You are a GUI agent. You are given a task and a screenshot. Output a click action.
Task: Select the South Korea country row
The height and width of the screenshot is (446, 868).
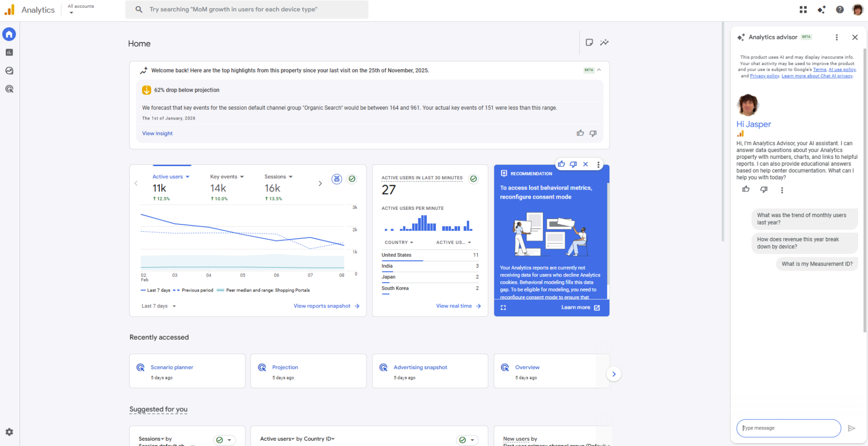[430, 289]
